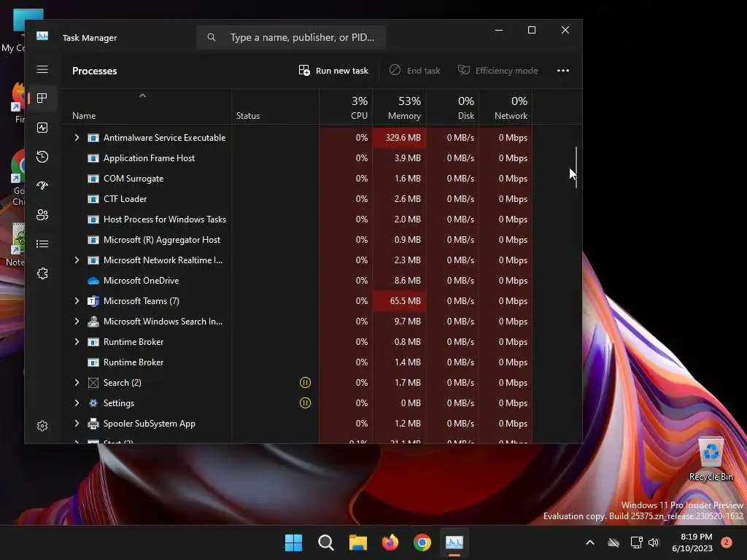
Task: Click the volume speaker tray icon
Action: coord(654,542)
